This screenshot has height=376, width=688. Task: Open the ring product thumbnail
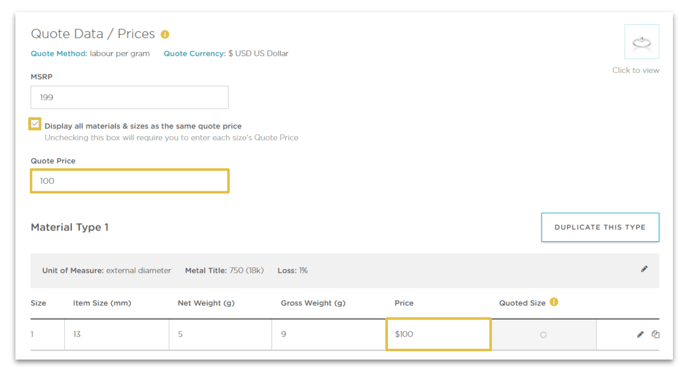point(641,42)
